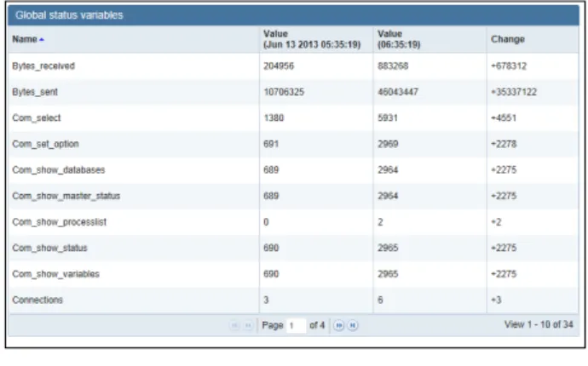588x366 pixels.
Task: Select the Com_show_master_status row name
Action: click(x=66, y=196)
